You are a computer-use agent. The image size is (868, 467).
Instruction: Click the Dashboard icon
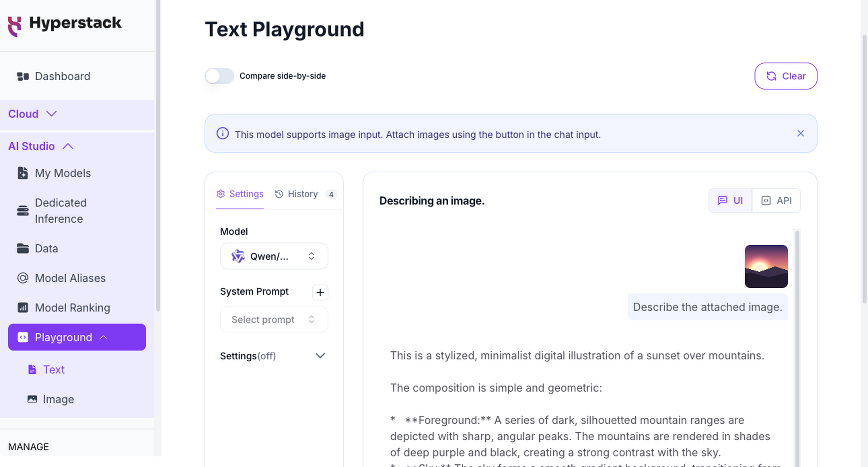[x=23, y=76]
